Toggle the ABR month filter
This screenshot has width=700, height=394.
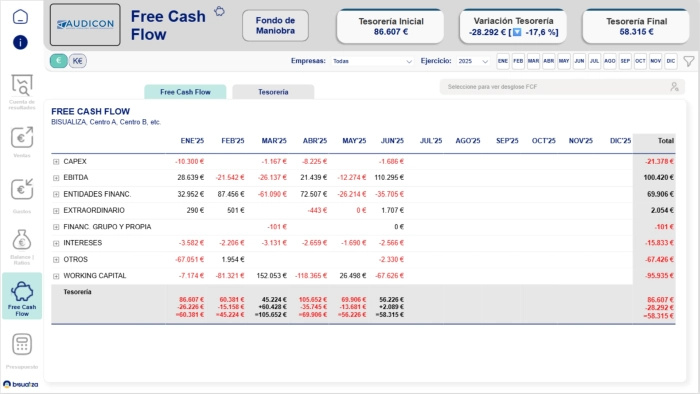coord(549,61)
